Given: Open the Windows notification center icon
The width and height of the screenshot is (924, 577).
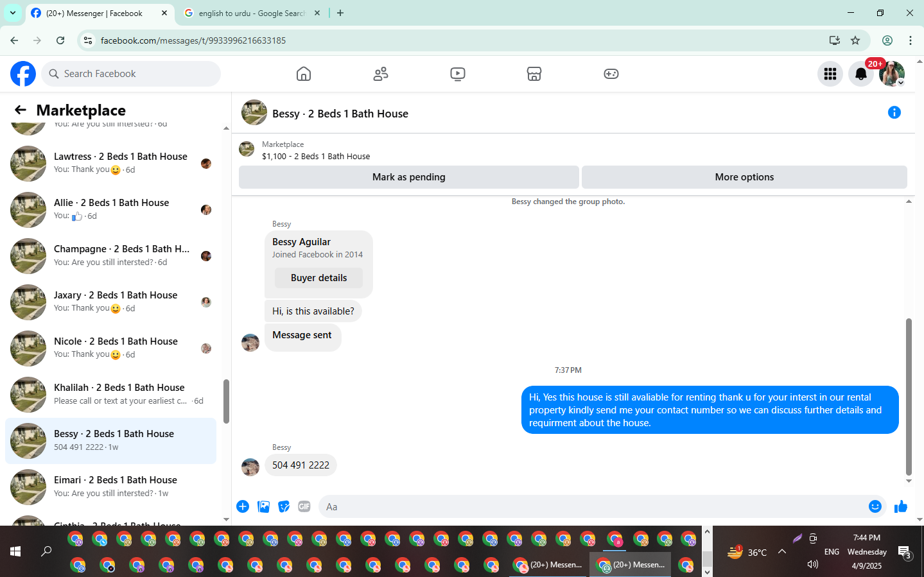Looking at the screenshot, I should (x=905, y=552).
